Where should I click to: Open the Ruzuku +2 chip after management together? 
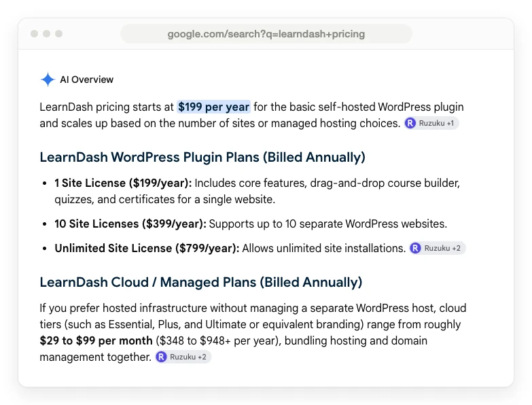(183, 357)
